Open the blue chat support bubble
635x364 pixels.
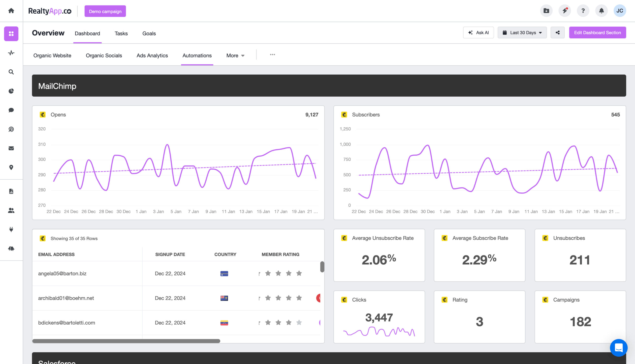coord(618,347)
